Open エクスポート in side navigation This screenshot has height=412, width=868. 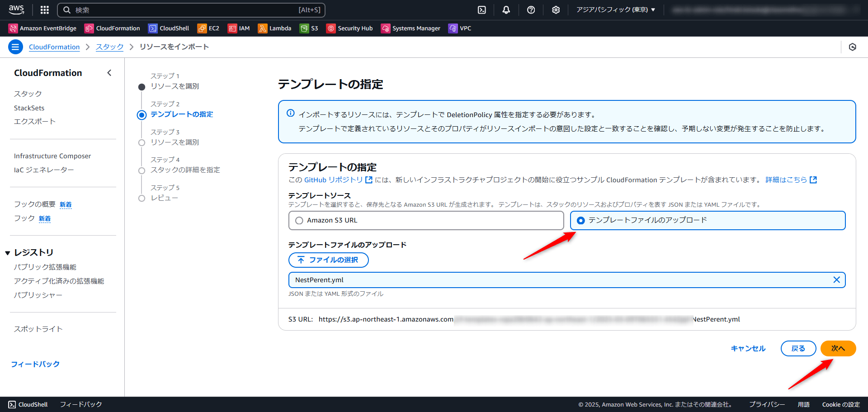tap(34, 121)
